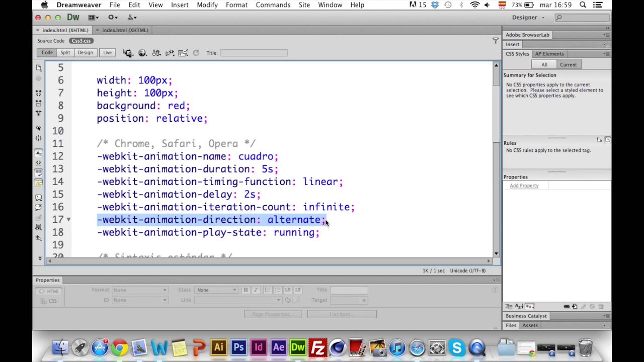Switch to the Assets tab
Viewport: 644px width, 362px height.
pos(530,325)
